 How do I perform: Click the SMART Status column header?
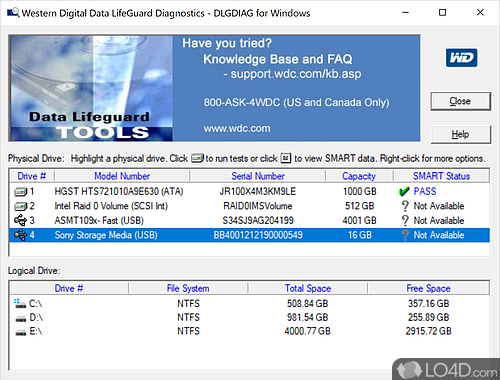coord(441,176)
